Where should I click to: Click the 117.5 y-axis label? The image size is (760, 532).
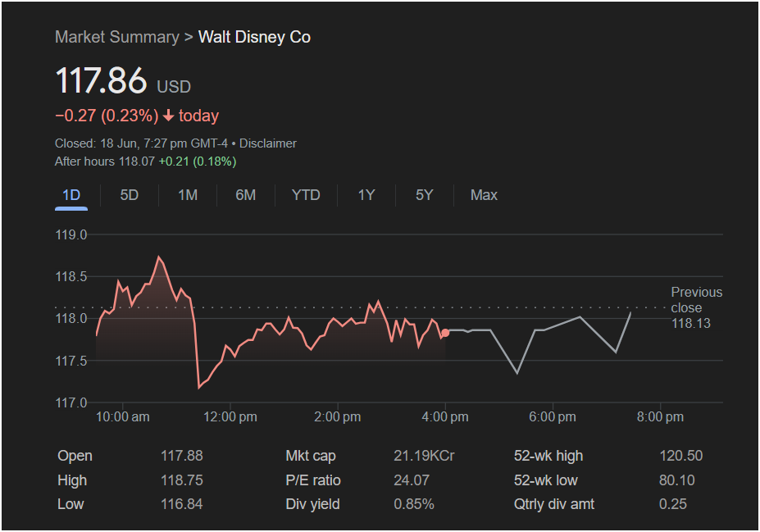[71, 361]
